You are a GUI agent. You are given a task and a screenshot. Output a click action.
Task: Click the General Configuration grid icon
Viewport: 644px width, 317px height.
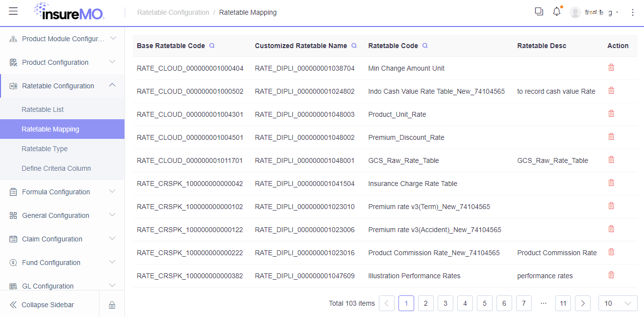(13, 215)
